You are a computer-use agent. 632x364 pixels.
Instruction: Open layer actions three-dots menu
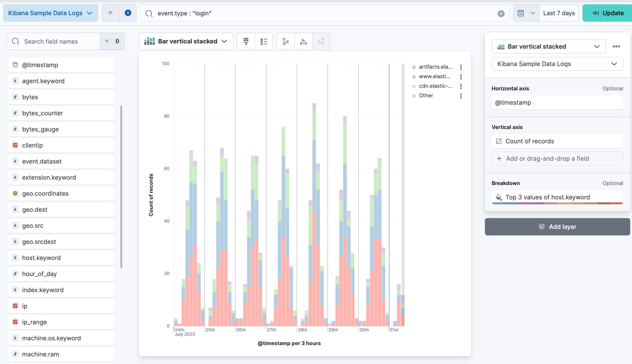coord(616,46)
